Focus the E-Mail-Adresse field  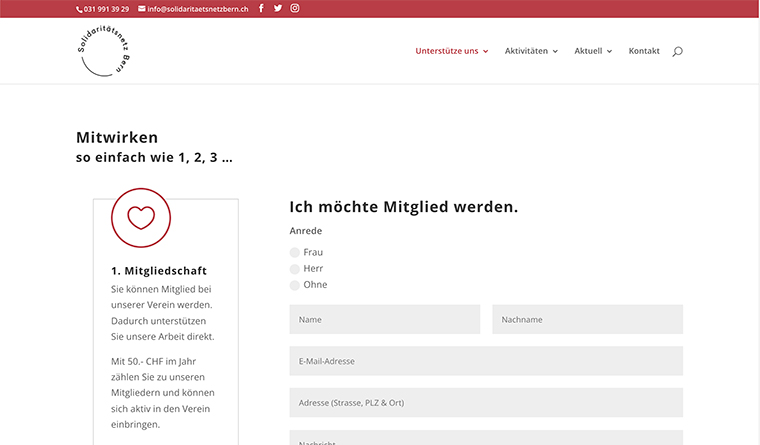tap(486, 361)
